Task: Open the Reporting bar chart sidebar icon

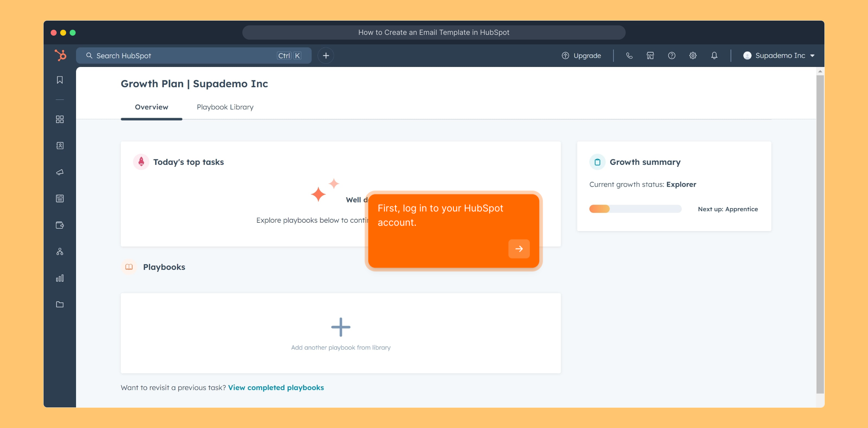Action: click(60, 278)
